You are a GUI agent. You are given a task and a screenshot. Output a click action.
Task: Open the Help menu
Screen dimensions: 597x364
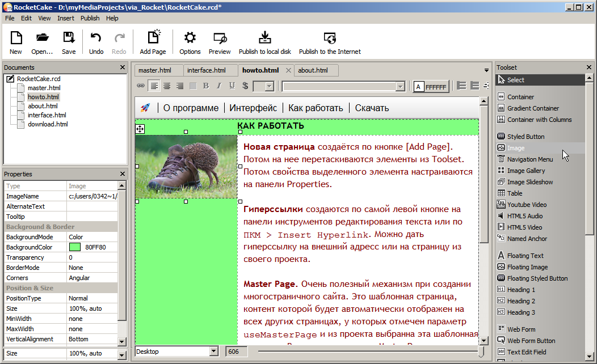112,18
